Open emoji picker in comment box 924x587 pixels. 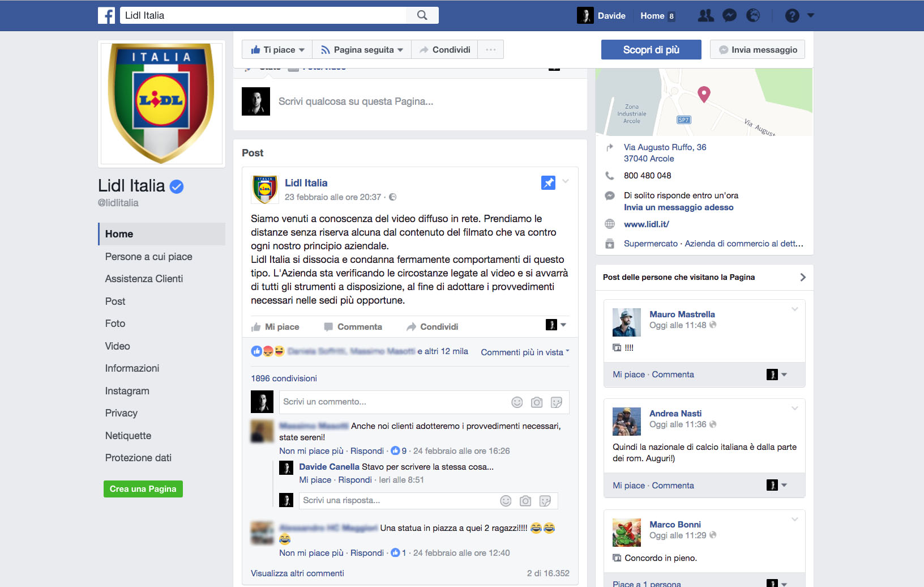coord(517,402)
